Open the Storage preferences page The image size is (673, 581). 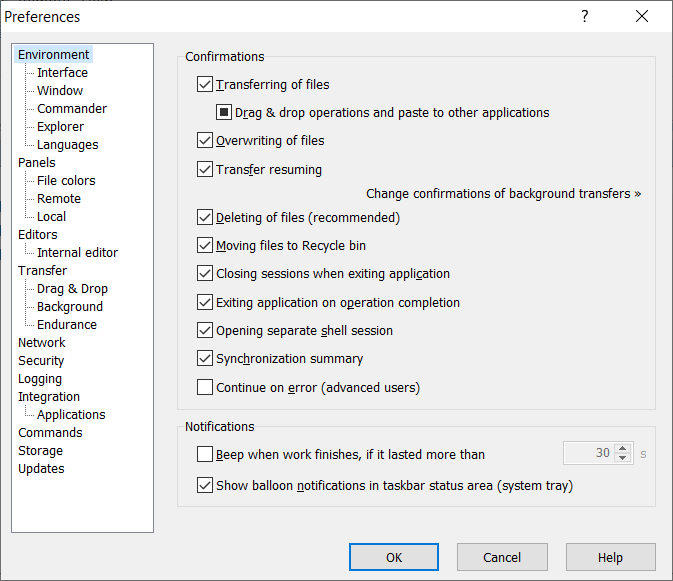41,451
